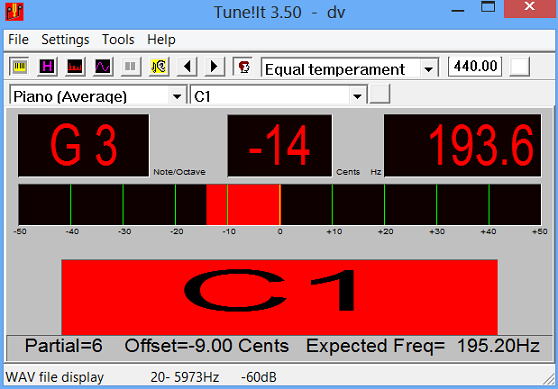This screenshot has width=558, height=389.
Task: Click the blank button next to 440.00
Action: 519,67
